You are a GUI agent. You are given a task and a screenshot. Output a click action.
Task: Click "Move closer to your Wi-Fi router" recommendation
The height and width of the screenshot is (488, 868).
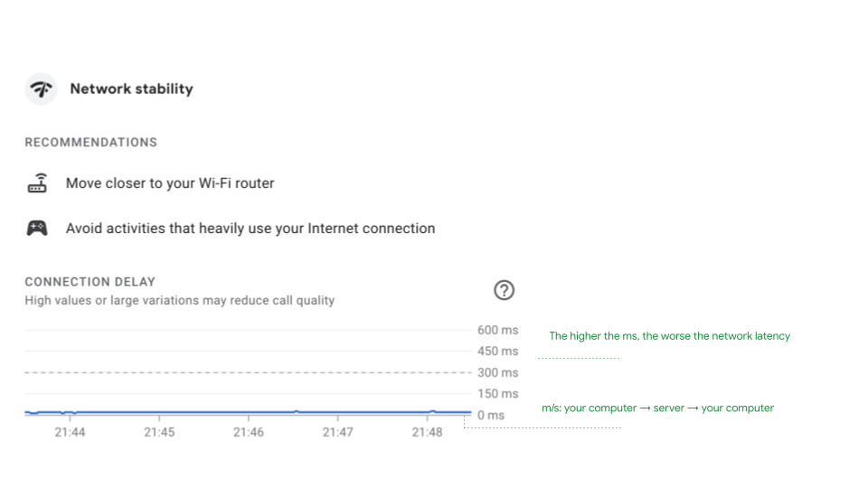(x=170, y=183)
